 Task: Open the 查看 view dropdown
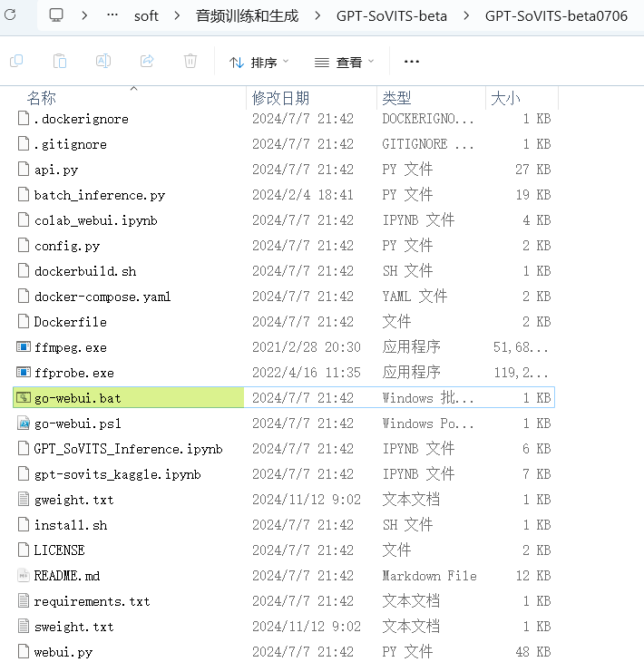point(344,63)
